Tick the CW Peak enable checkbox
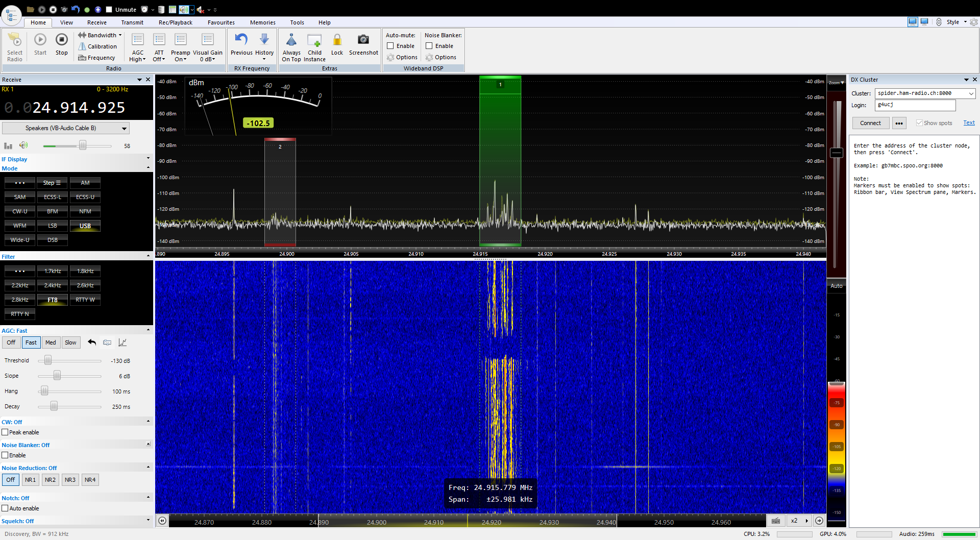This screenshot has height=540, width=980. pos(5,432)
